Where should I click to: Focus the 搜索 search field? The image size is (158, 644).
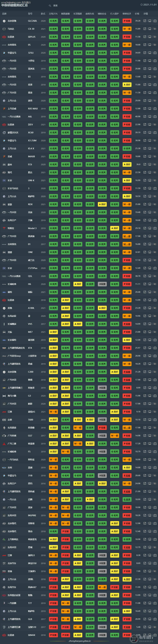tap(56, 6)
